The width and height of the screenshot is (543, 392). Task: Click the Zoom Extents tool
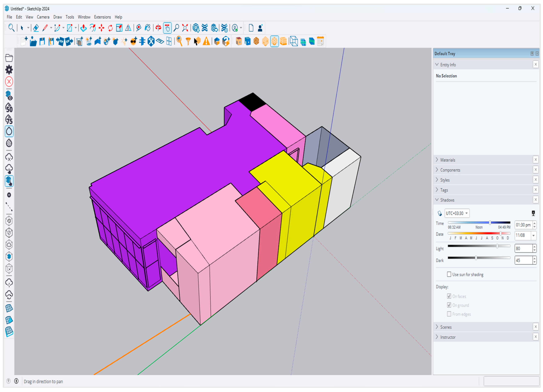(x=185, y=28)
